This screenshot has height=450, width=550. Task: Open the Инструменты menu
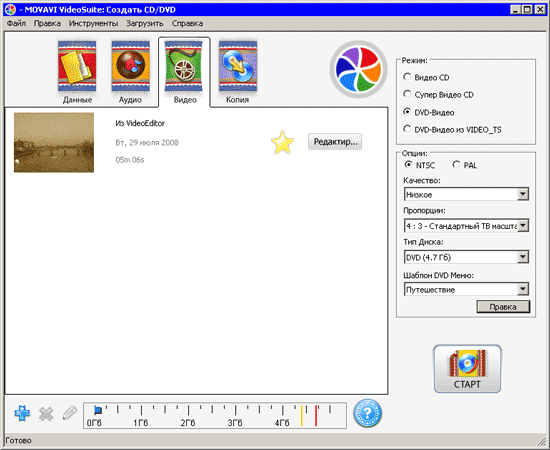93,23
